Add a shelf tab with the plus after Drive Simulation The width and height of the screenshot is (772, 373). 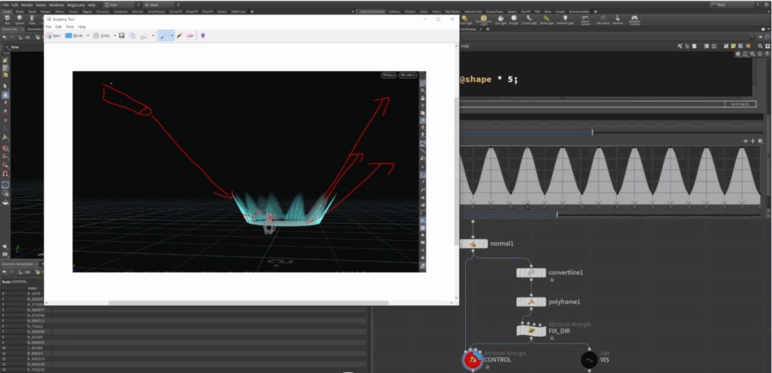tap(595, 11)
